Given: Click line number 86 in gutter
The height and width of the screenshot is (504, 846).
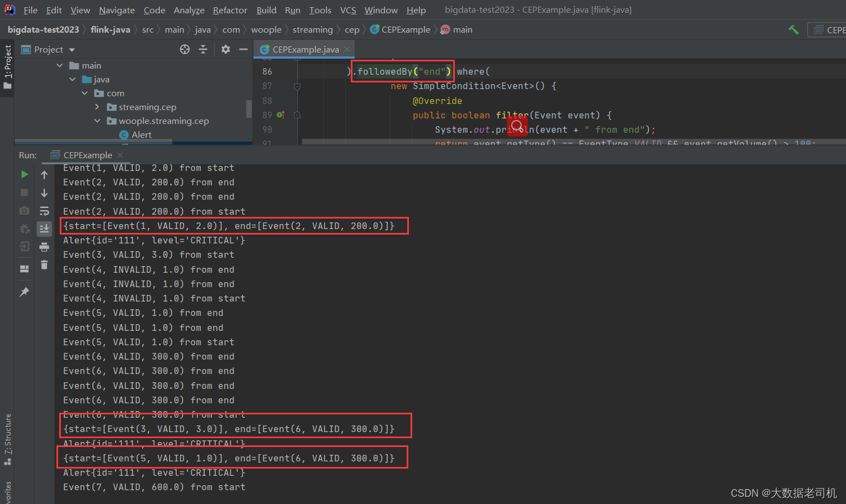Looking at the screenshot, I should 267,71.
